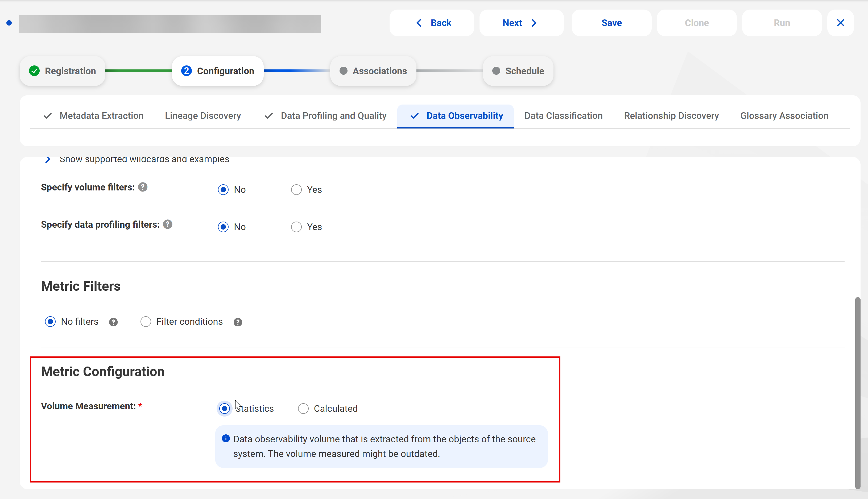Go to the Configuration step

(x=218, y=71)
